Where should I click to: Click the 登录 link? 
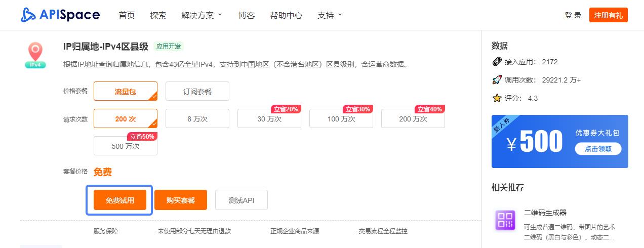tap(573, 15)
